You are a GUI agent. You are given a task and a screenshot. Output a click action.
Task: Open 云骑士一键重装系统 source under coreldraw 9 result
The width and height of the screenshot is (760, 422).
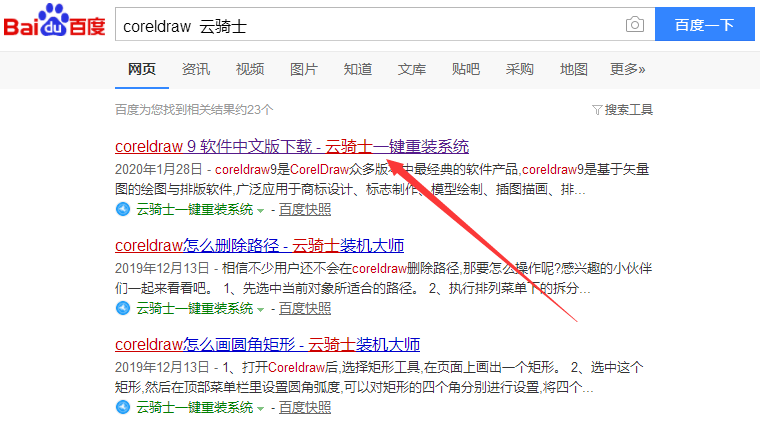coord(195,209)
